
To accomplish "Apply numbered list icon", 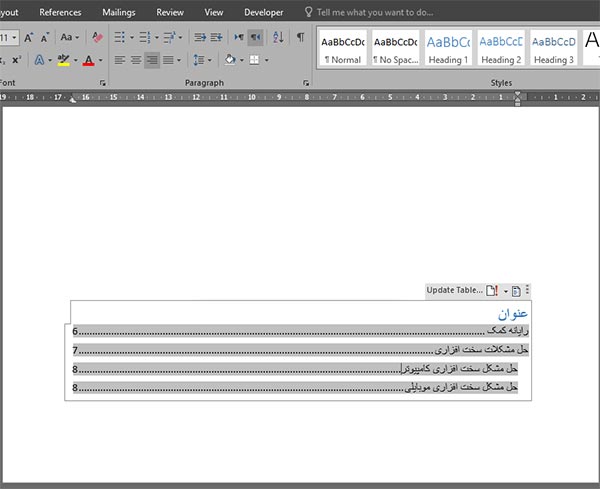I will (145, 37).
